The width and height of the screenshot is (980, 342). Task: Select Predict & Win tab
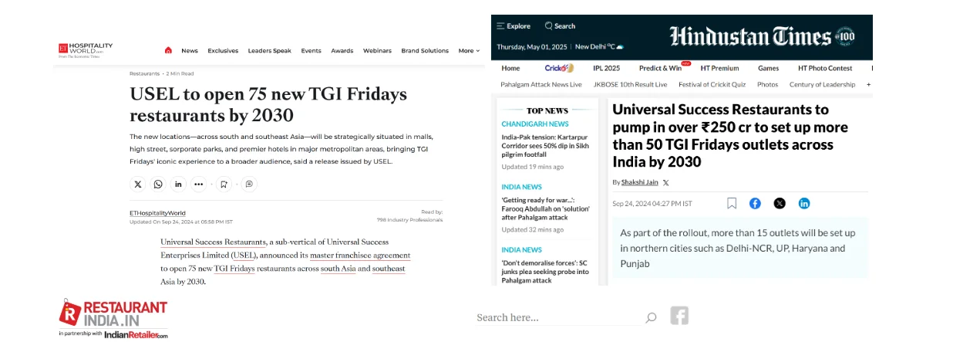tap(661, 68)
